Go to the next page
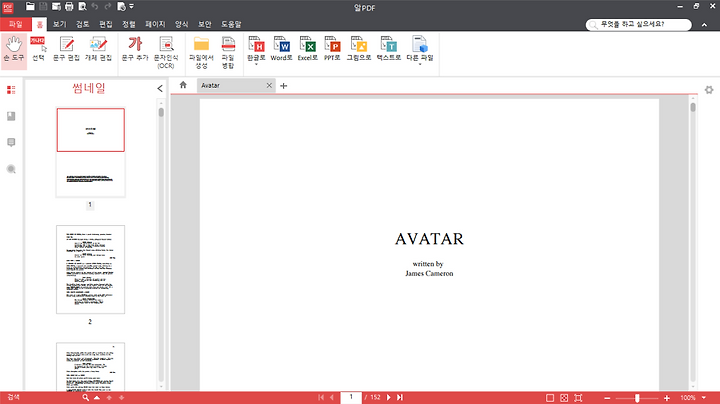 click(388, 398)
